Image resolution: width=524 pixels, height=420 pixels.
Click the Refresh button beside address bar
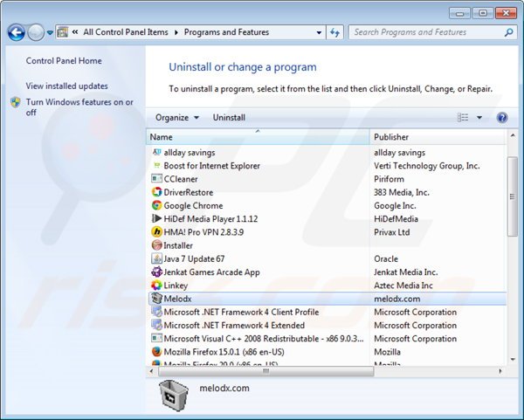tap(334, 32)
